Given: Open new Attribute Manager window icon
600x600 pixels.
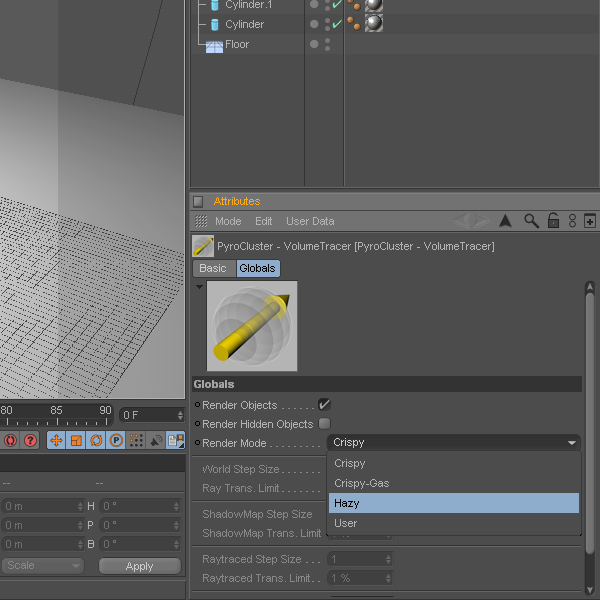Looking at the screenshot, I should point(590,221).
